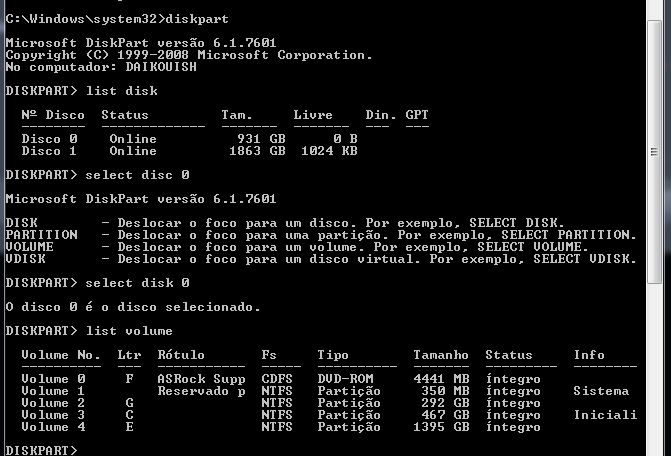Image resolution: width=671 pixels, height=456 pixels.
Task: Click the 1395 GB size of Volume 4
Action: point(441,427)
